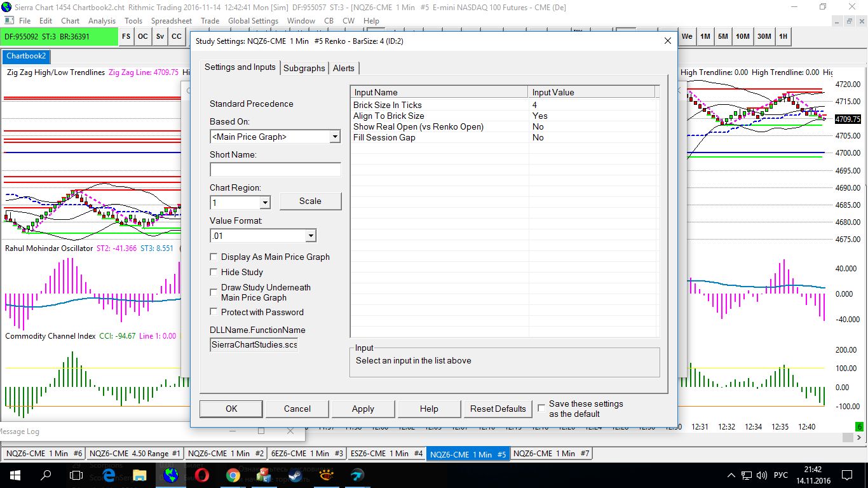Select the We timeframe toolbar button
Image resolution: width=868 pixels, height=488 pixels.
point(687,36)
